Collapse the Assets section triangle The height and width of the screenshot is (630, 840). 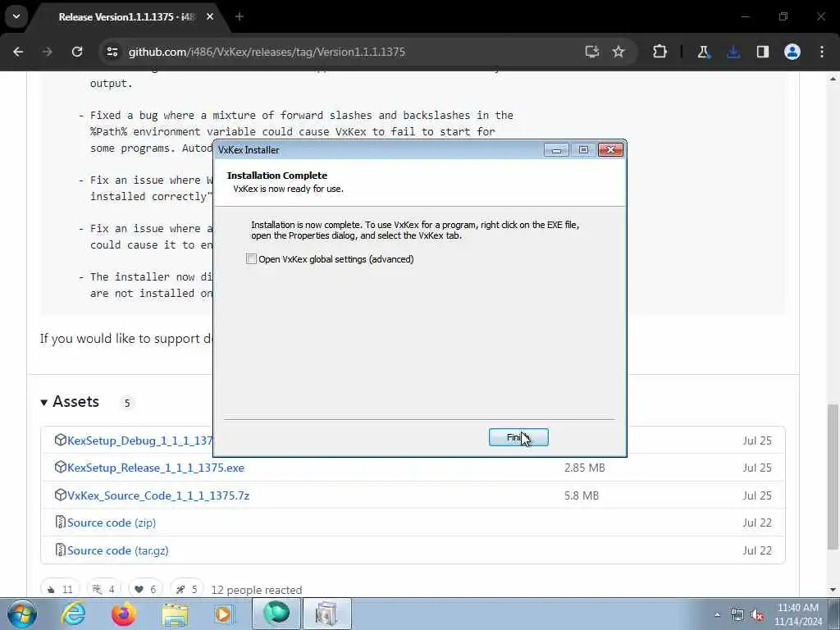[44, 402]
